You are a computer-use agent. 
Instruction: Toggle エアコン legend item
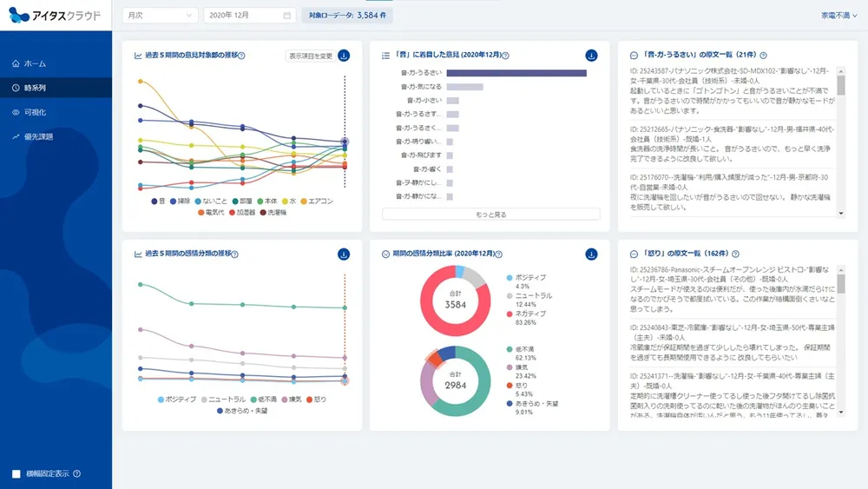coord(317,201)
